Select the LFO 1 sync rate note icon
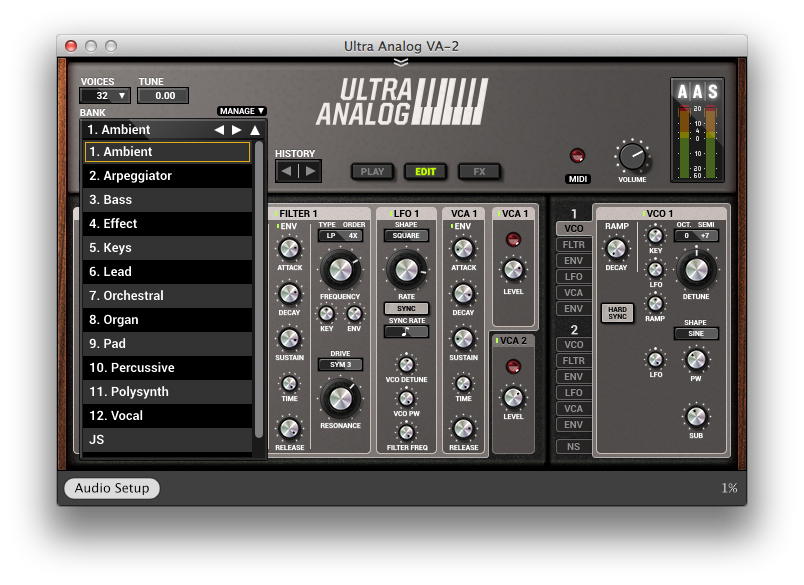Image resolution: width=804 pixels, height=585 pixels. 406,332
